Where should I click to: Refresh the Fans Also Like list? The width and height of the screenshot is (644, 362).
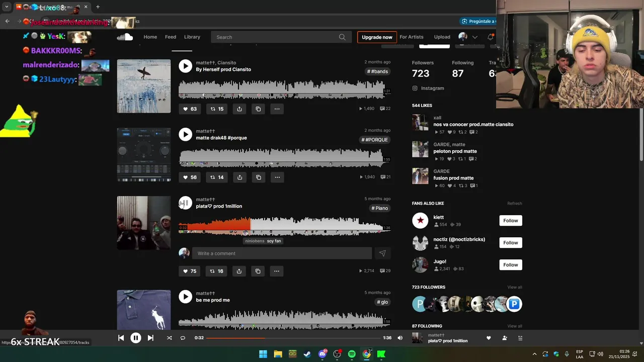(515, 204)
